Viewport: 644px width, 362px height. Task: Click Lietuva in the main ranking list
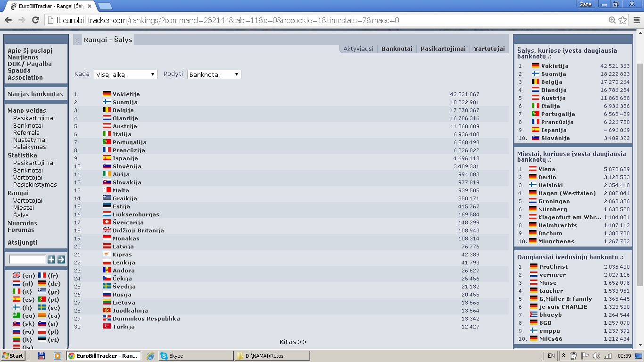tap(124, 303)
